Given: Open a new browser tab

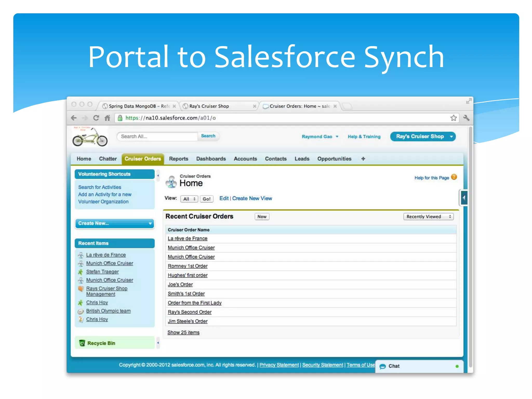Looking at the screenshot, I should 347,106.
